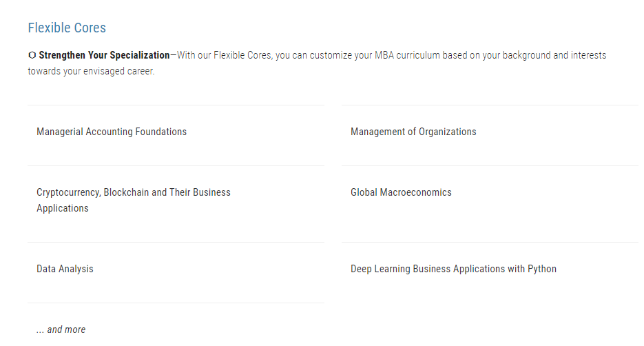Click the hexagon bullet icon before Strengthen
The height and width of the screenshot is (346, 644).
coord(32,55)
